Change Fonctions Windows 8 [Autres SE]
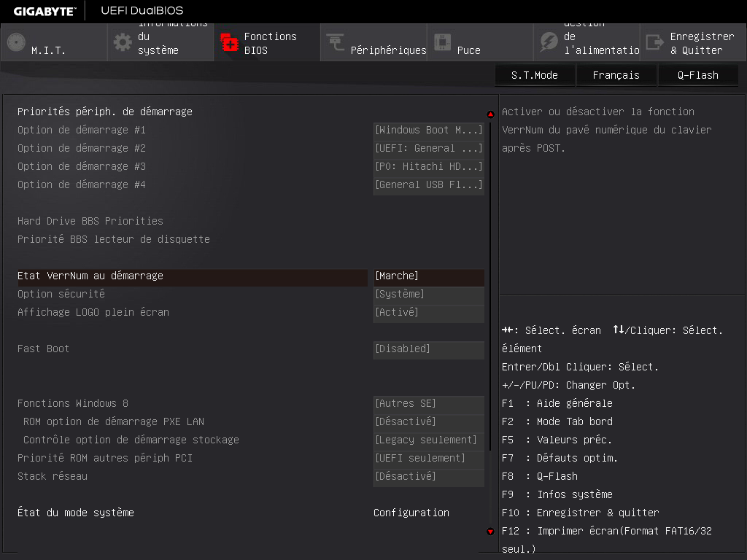The height and width of the screenshot is (560, 747). 429,403
